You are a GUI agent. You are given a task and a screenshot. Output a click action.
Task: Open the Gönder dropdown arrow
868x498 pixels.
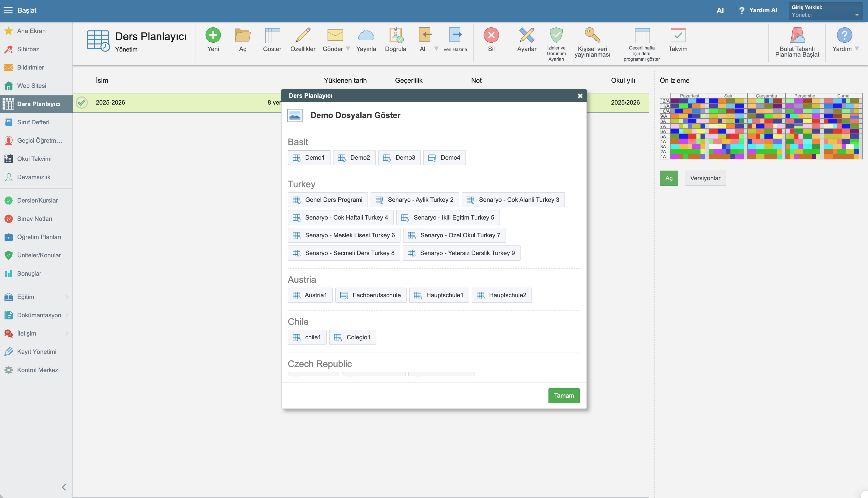pos(348,49)
